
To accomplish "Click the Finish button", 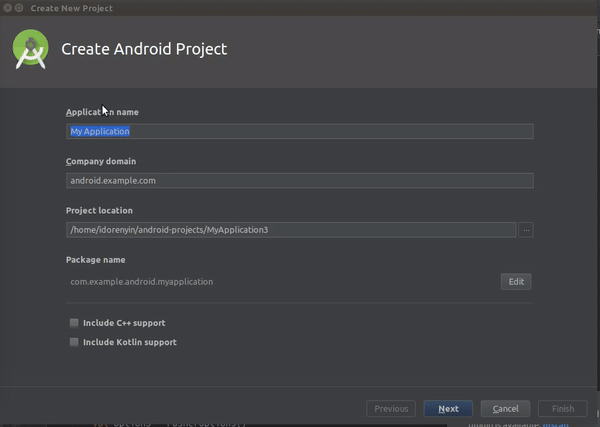I will (x=563, y=408).
